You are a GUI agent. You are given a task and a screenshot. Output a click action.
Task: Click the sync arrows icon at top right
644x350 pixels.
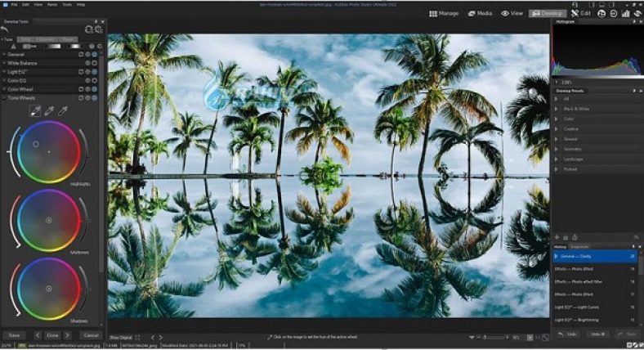coord(637,14)
